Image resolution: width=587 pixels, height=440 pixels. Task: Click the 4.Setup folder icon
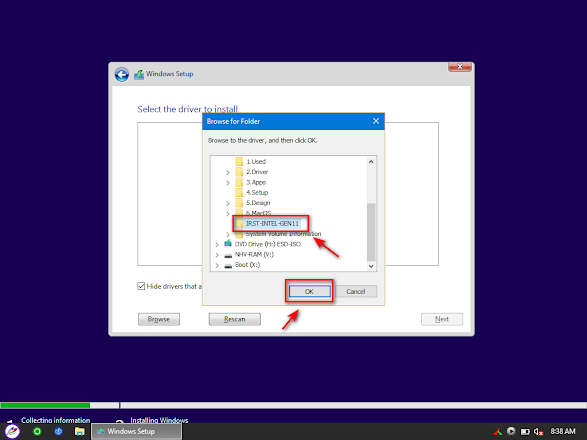[239, 192]
